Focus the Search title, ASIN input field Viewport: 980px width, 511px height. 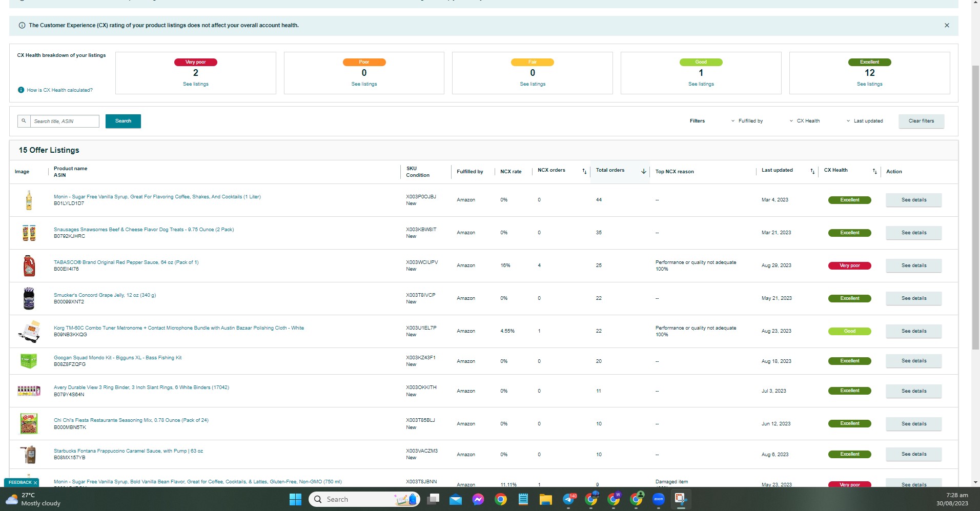65,121
